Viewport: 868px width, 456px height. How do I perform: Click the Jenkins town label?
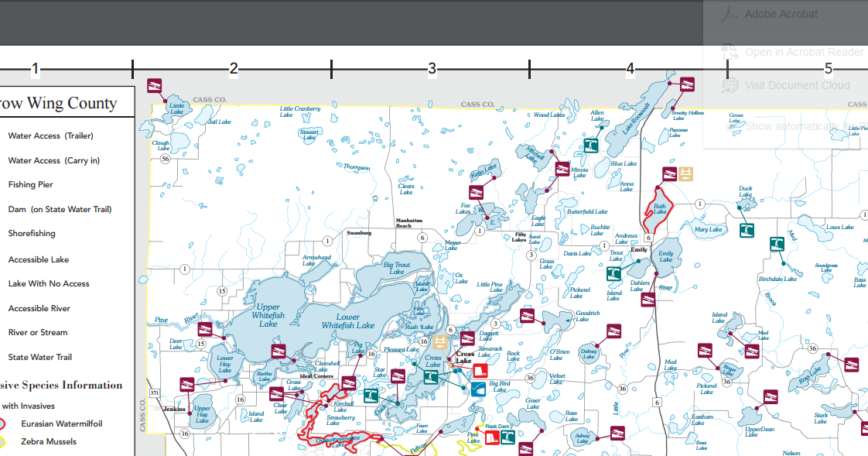point(174,409)
